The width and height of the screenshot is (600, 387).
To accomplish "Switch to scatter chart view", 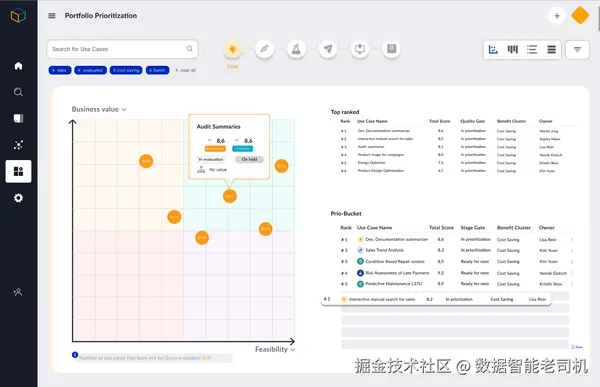I will click(493, 49).
